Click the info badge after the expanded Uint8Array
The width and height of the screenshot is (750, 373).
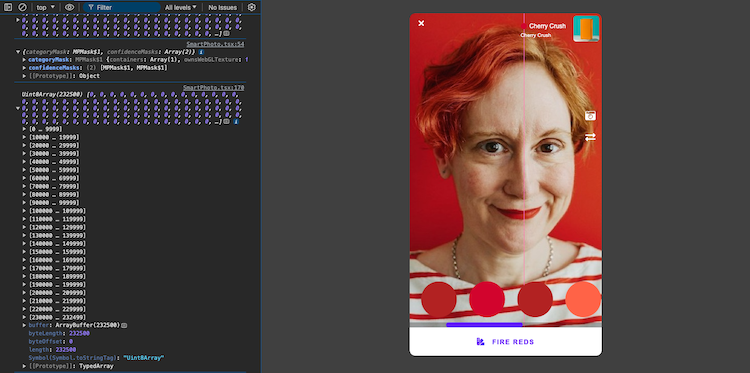[237, 121]
